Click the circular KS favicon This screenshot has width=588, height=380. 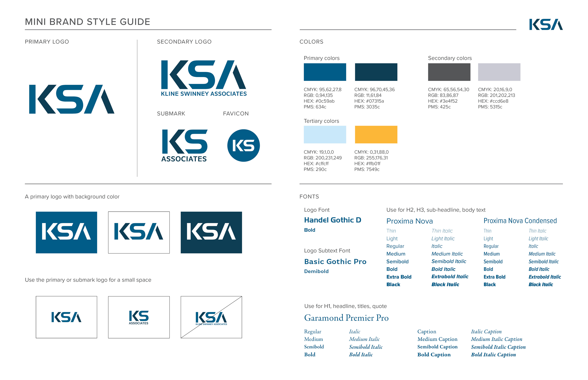243,146
